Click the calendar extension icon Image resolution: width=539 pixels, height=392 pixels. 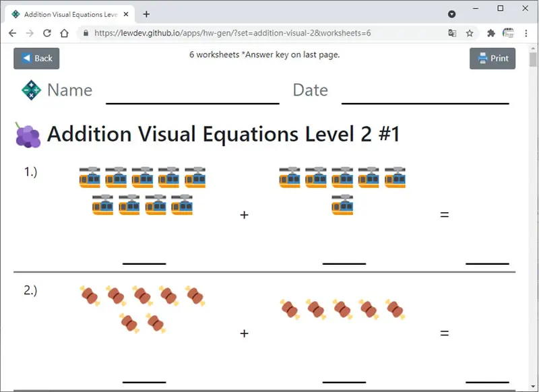click(508, 33)
